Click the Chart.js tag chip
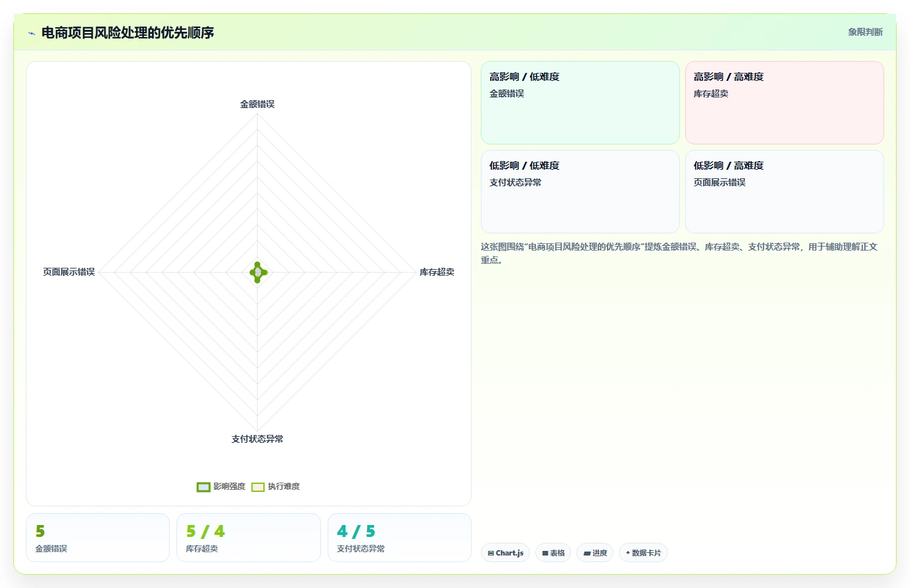The width and height of the screenshot is (910, 588). pos(505,553)
